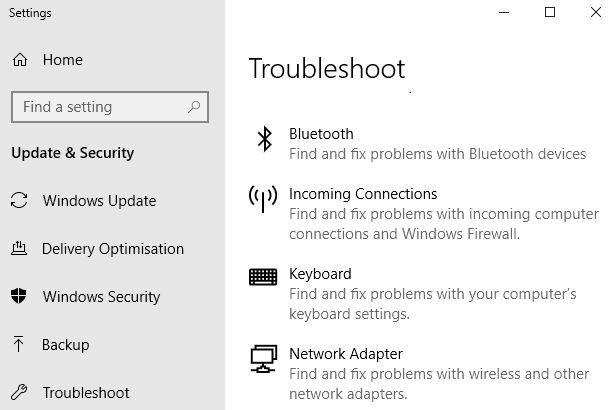610x410 pixels.
Task: Click the Delivery Optimisation icon
Action: [x=19, y=249]
